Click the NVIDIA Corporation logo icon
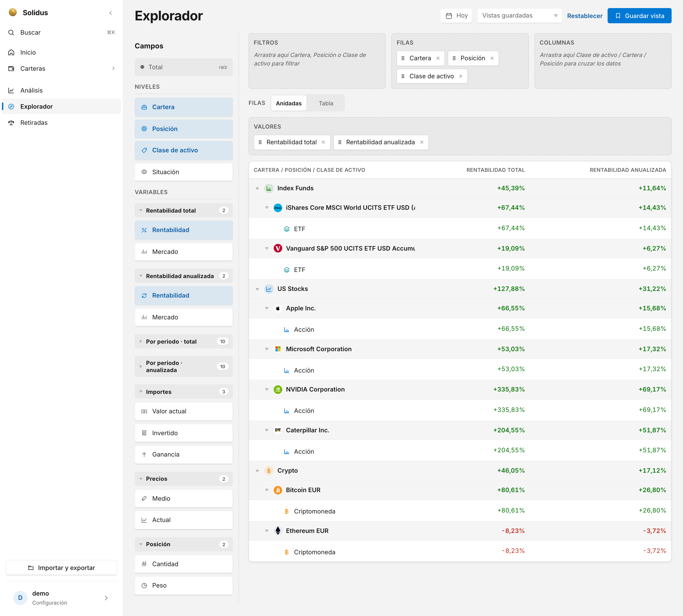Image resolution: width=683 pixels, height=616 pixels. [278, 390]
